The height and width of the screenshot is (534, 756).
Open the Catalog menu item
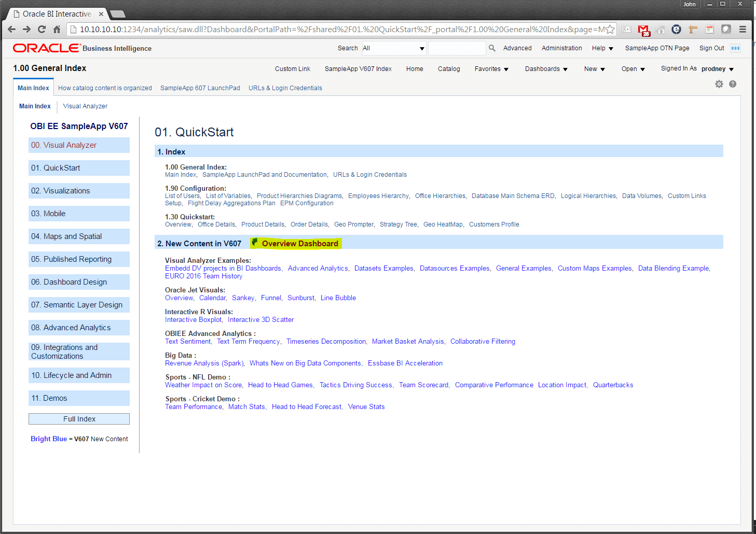449,69
